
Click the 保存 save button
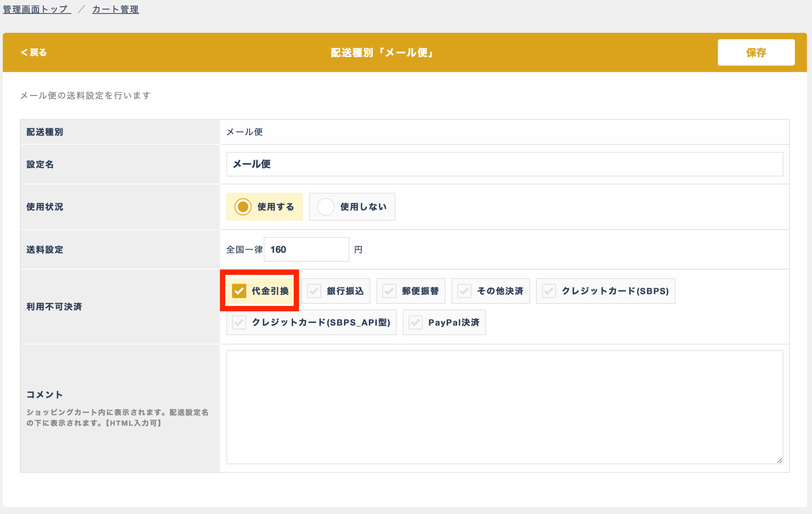(x=756, y=52)
